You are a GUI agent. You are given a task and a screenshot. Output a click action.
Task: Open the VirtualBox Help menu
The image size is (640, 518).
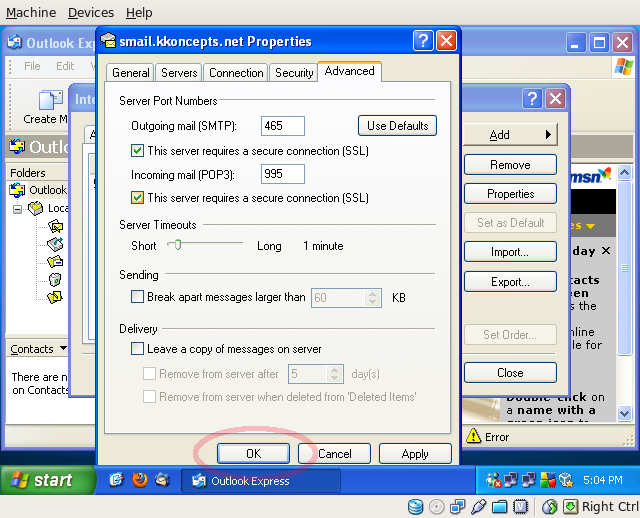tap(139, 13)
